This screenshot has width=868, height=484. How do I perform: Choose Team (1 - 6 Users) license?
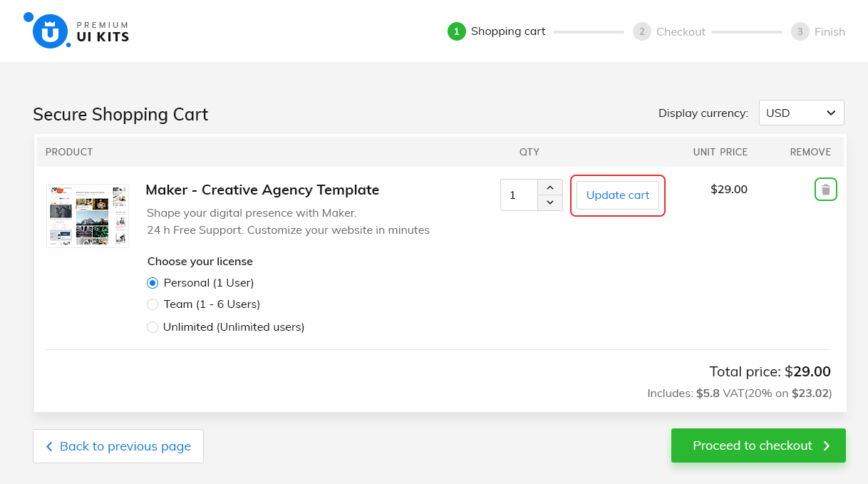pyautogui.click(x=153, y=304)
